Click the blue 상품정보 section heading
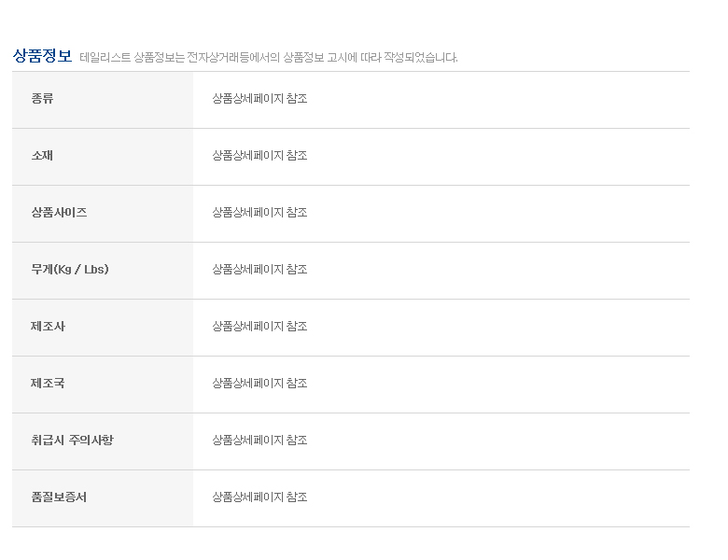This screenshot has height=560, width=728. pos(42,55)
